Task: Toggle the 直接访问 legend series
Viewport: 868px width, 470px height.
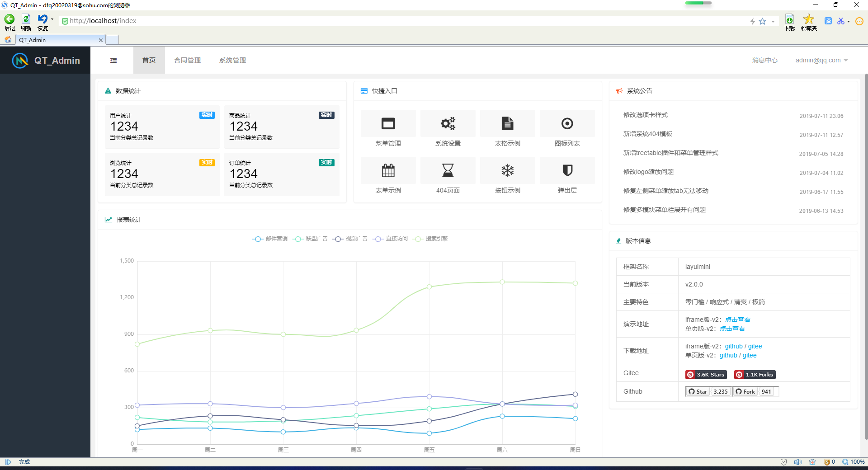Action: click(x=390, y=239)
